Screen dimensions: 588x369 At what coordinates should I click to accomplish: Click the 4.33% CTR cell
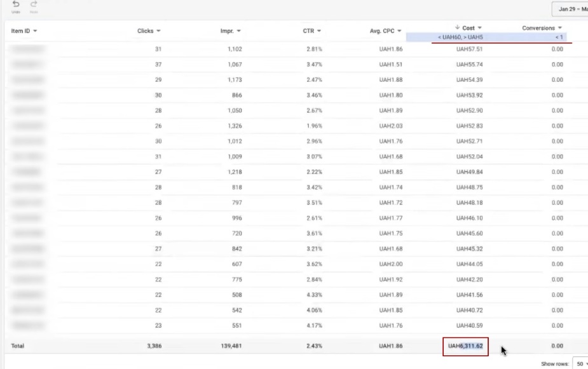(315, 295)
